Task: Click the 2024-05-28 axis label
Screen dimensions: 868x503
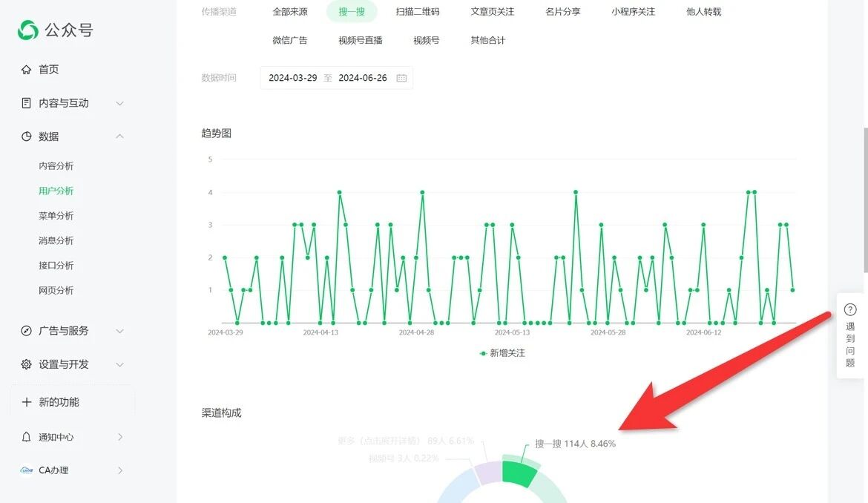Action: coord(608,332)
